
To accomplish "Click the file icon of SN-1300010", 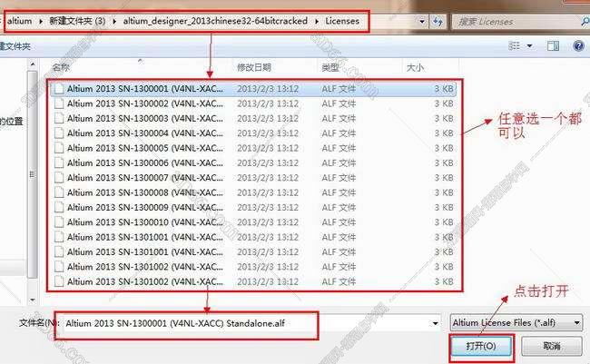I will pos(59,222).
